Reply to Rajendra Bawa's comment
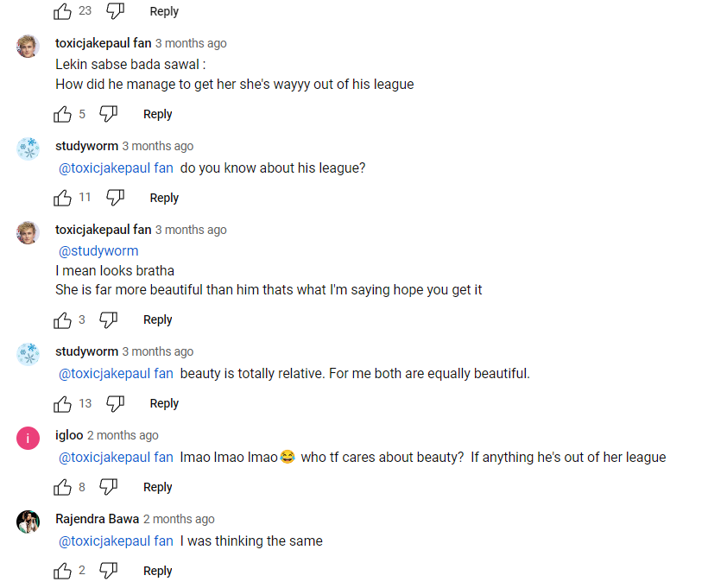Image resolution: width=727 pixels, height=588 pixels. coord(158,571)
